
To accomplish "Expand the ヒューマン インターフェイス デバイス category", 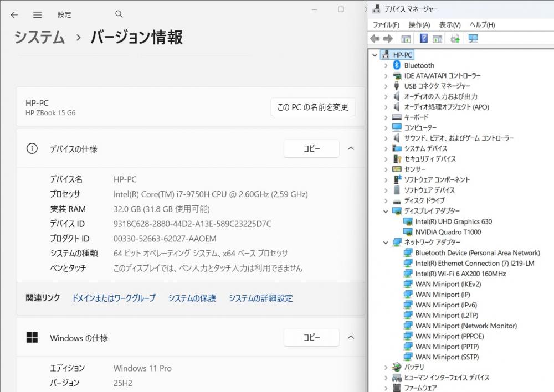I will pyautogui.click(x=386, y=378).
